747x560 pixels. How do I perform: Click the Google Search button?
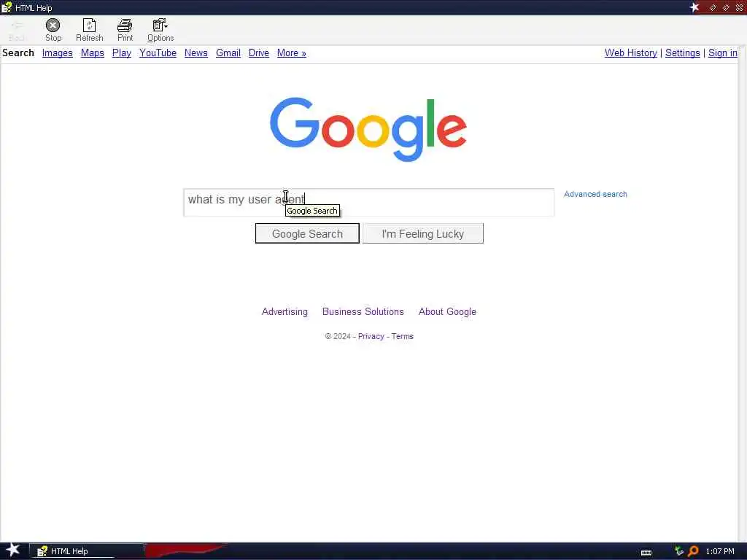(307, 233)
